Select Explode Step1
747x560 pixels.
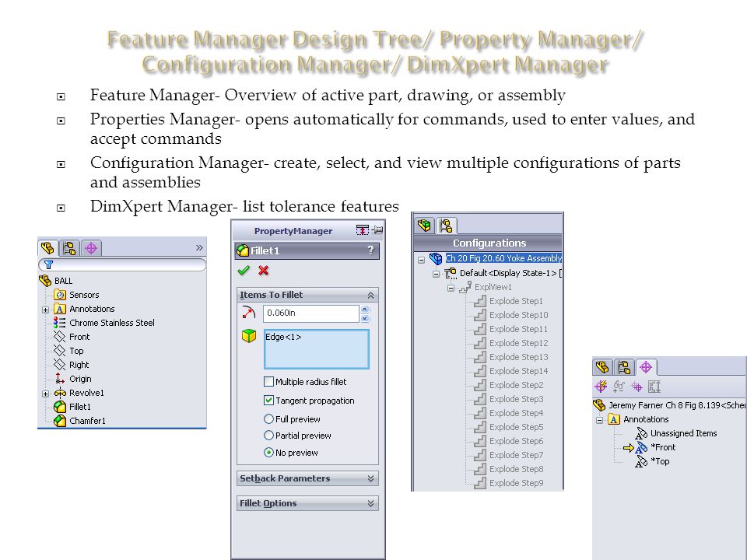516,301
